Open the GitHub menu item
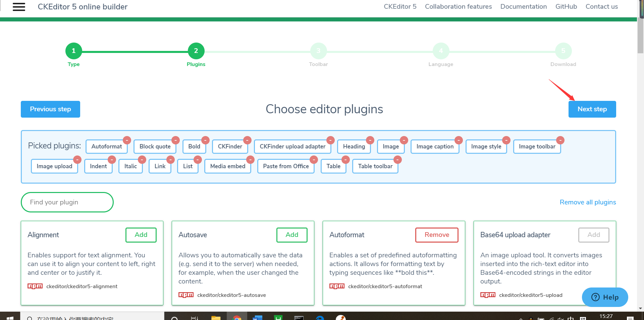This screenshot has height=320, width=644. (x=566, y=6)
